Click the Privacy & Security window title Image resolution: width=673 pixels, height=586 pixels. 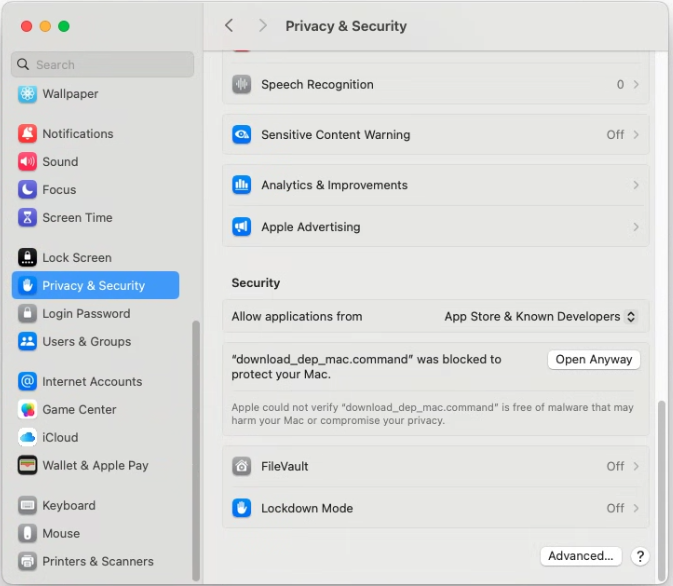point(346,26)
